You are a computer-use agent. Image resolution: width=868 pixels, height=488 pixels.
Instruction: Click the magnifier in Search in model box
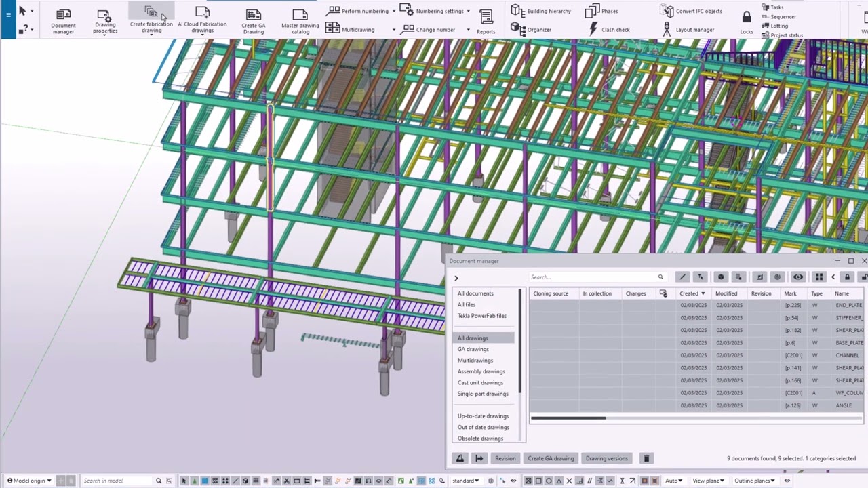pyautogui.click(x=159, y=481)
